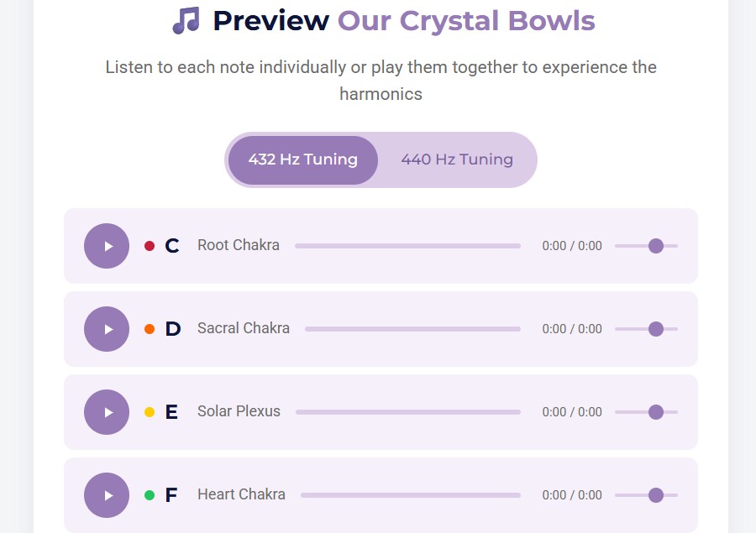Viewport: 756px width, 533px height.
Task: Click the note letter C label
Action: [x=171, y=245]
